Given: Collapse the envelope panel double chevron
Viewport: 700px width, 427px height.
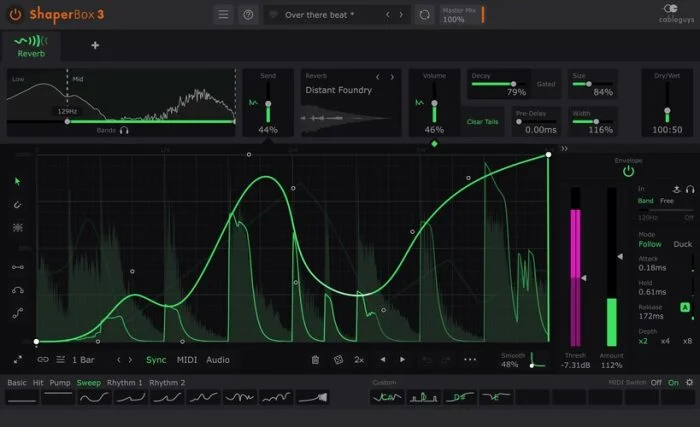Looking at the screenshot, I should 564,148.
